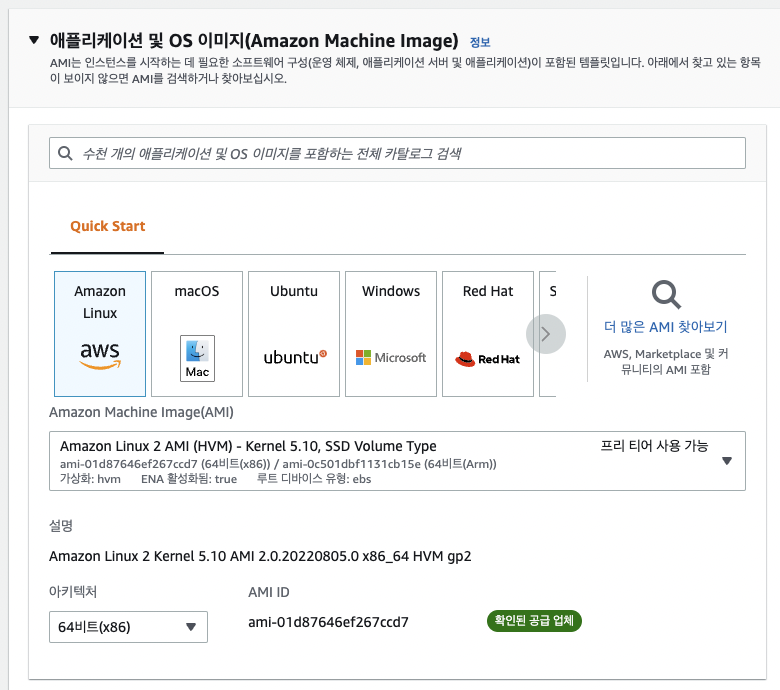
Task: Click the AMI dropdown arrow
Action: pyautogui.click(x=727, y=461)
